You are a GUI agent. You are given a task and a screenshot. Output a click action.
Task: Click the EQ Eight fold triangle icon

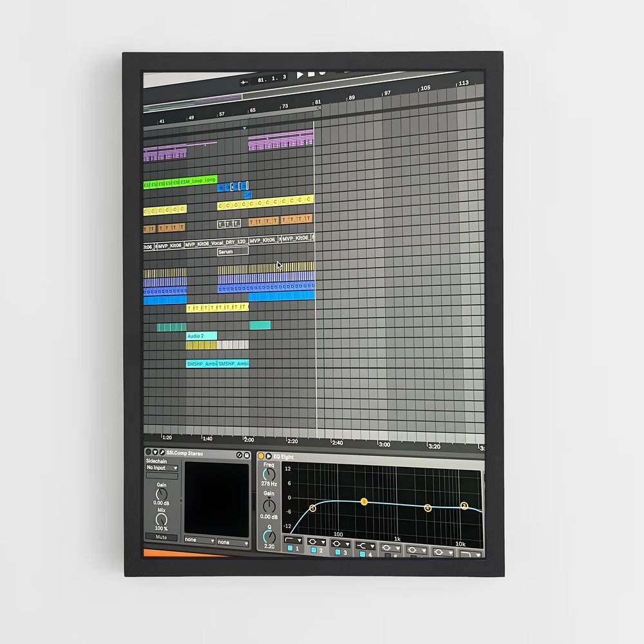(x=268, y=456)
